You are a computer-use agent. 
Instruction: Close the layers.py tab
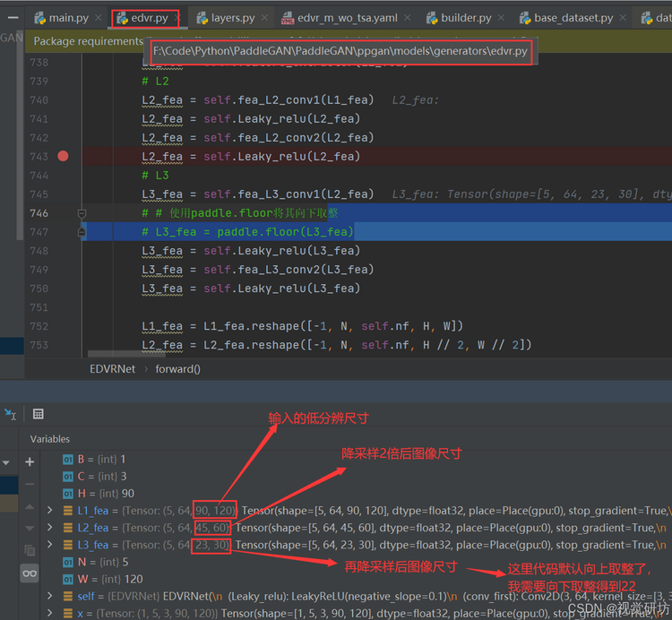(264, 18)
